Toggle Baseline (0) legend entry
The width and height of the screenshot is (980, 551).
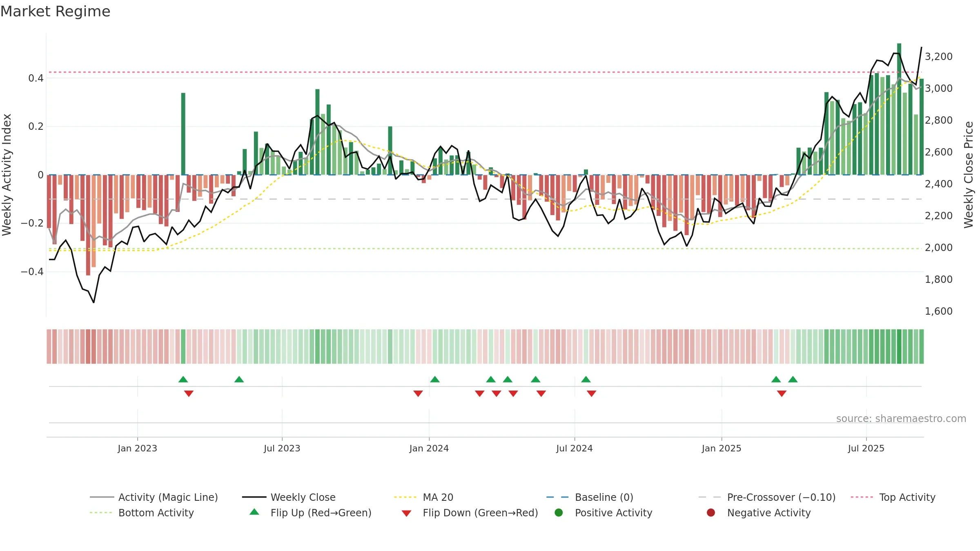590,497
